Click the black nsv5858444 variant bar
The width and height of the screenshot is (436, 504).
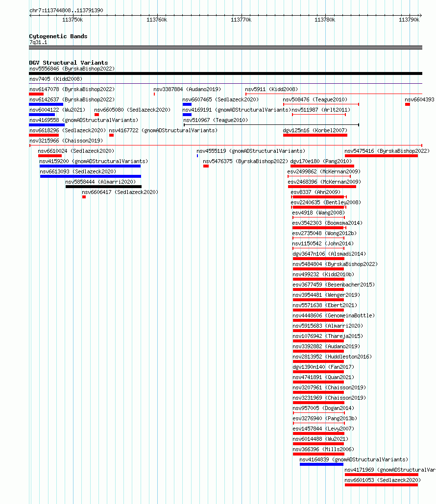coord(103,187)
